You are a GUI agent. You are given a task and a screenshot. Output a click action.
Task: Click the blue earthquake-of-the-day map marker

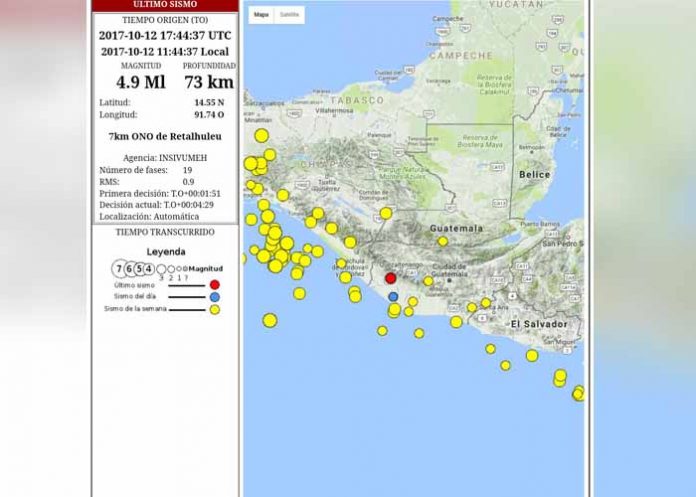pyautogui.click(x=393, y=297)
